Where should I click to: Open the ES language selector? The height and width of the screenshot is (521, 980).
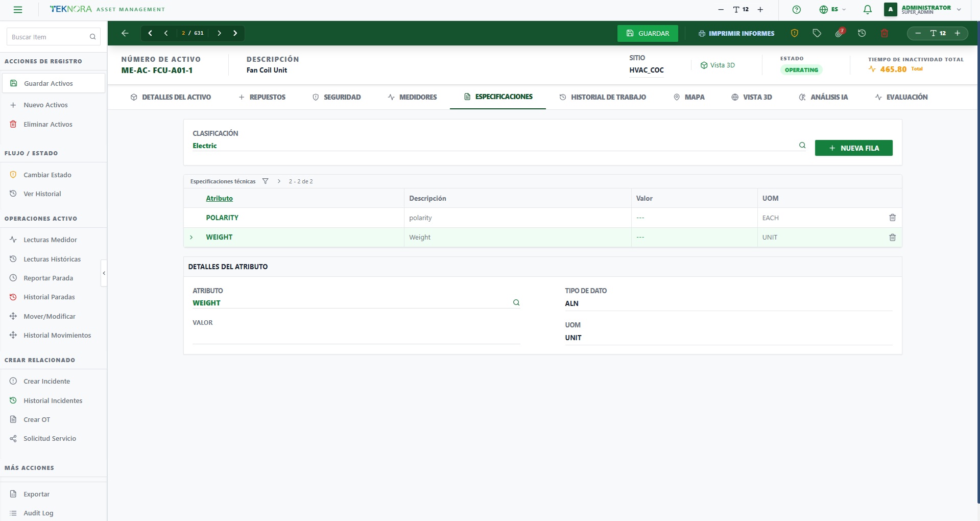832,10
